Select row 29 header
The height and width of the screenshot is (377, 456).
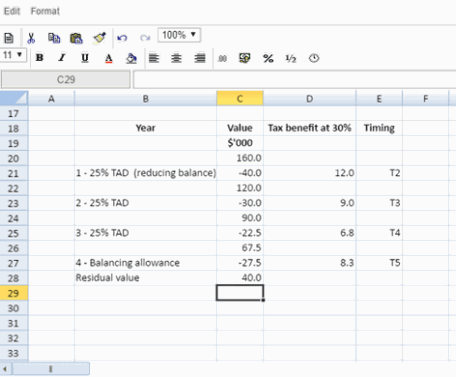click(14, 293)
